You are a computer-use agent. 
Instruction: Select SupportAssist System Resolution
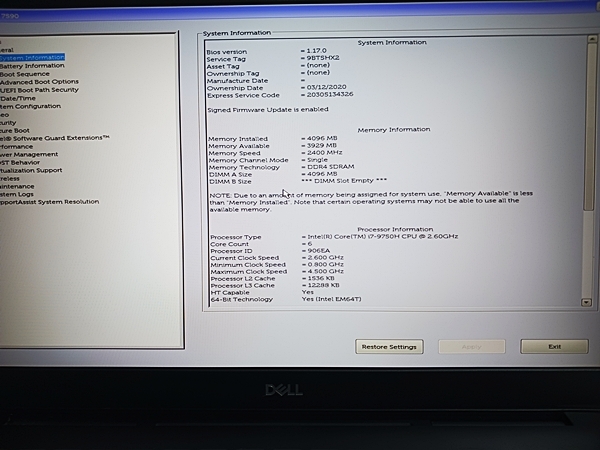click(x=50, y=202)
